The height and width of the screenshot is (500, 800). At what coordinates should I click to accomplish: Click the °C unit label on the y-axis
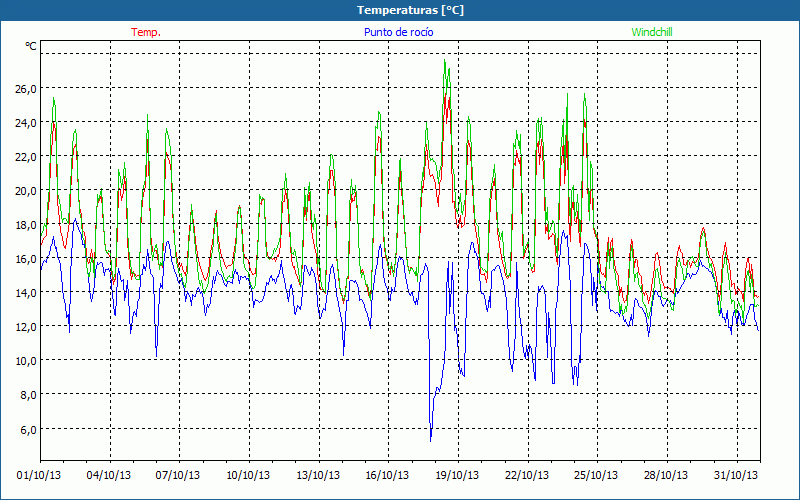(31, 46)
